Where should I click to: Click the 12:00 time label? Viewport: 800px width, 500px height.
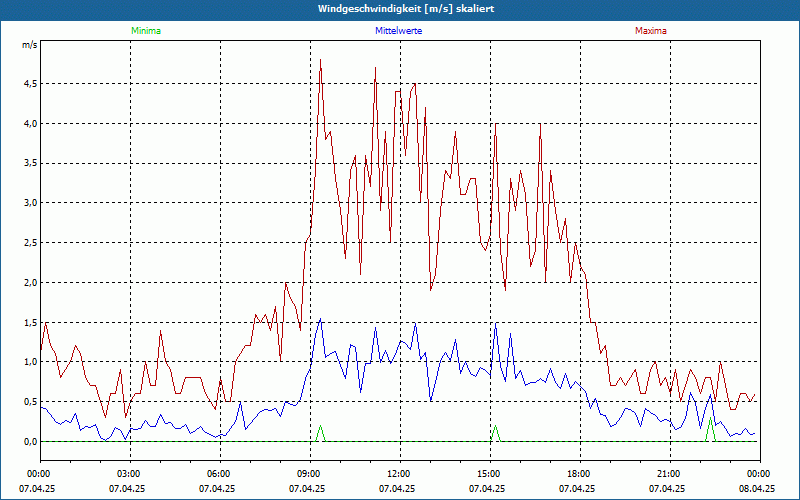tap(398, 474)
